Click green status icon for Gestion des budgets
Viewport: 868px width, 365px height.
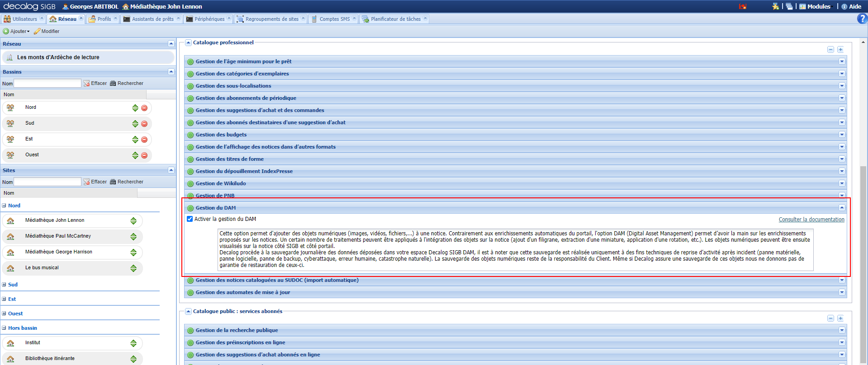coord(190,135)
